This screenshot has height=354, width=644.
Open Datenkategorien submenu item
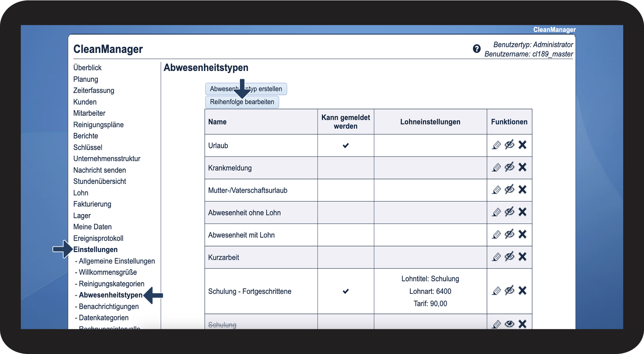[x=104, y=318]
